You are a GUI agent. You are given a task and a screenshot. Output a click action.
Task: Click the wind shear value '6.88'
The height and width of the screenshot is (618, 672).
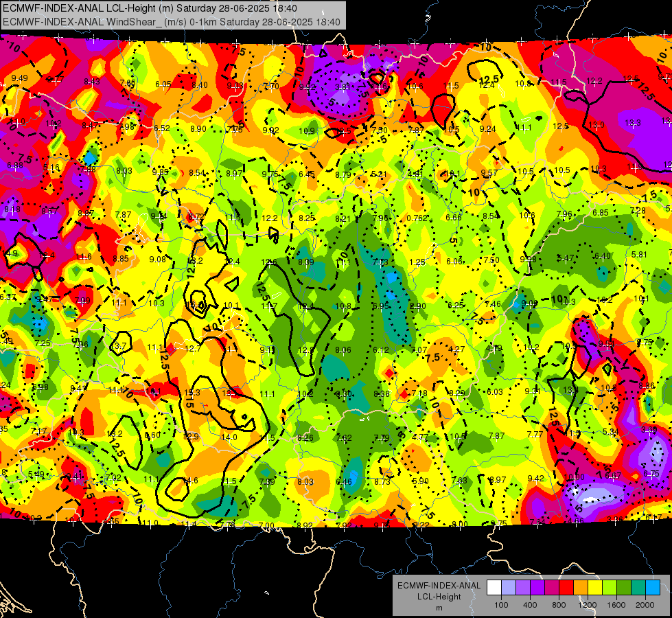(x=15, y=165)
